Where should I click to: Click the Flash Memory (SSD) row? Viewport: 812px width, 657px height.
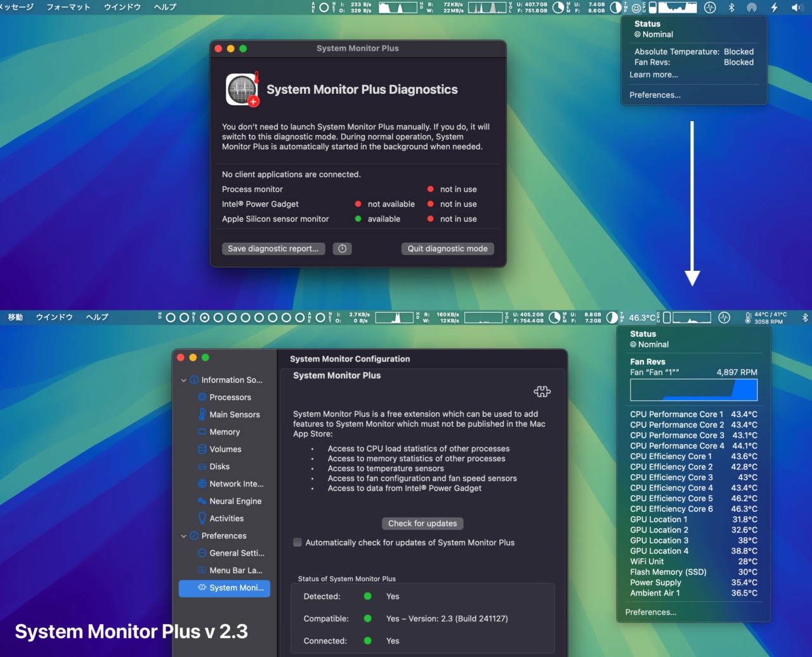click(x=693, y=572)
